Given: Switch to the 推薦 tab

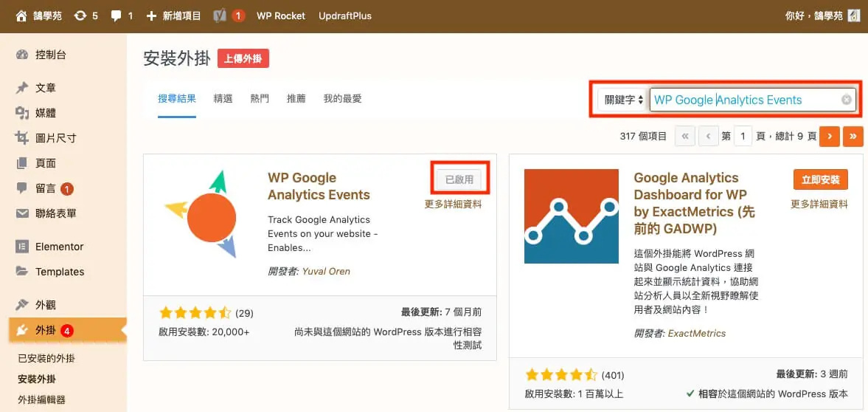Looking at the screenshot, I should pos(296,99).
